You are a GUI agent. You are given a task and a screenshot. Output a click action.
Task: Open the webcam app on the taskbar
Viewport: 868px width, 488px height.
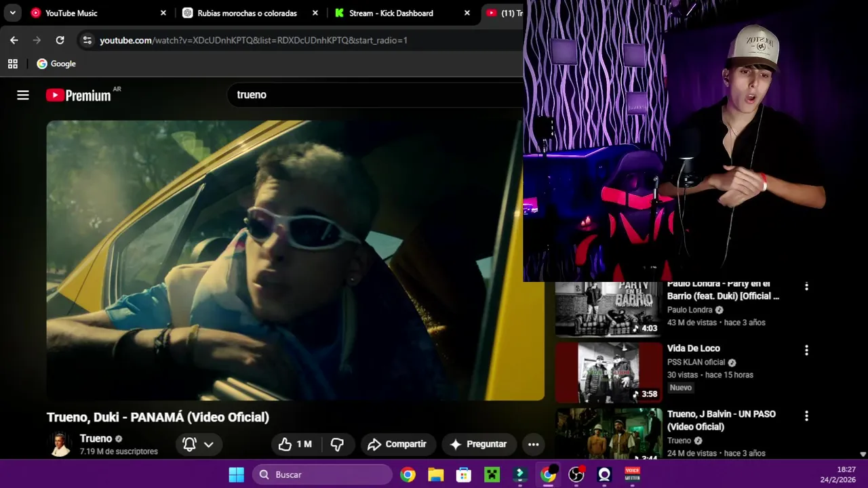pos(604,474)
